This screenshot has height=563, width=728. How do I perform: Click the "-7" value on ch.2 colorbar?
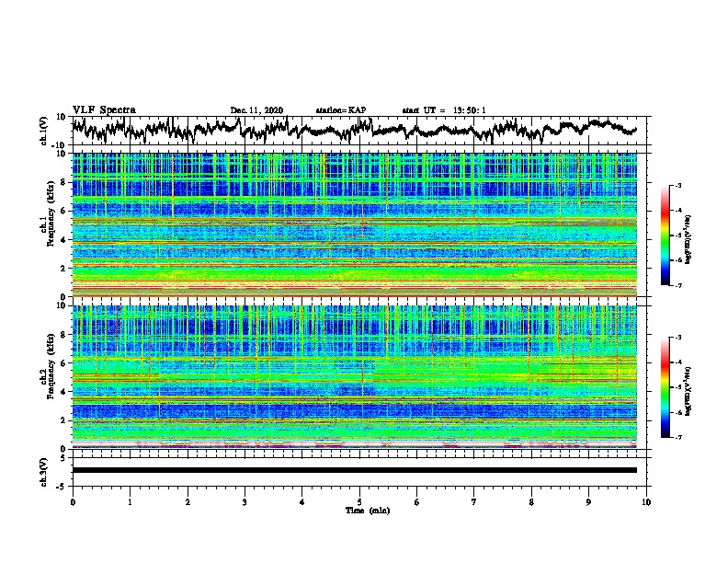(678, 438)
